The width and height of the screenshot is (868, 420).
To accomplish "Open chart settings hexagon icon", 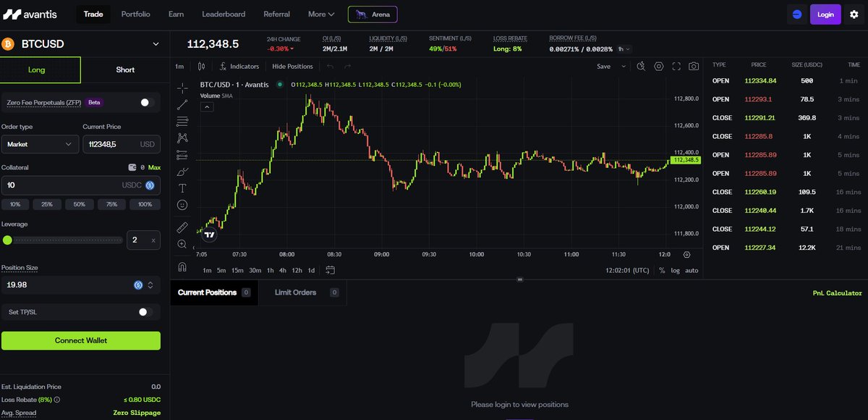I will (659, 66).
